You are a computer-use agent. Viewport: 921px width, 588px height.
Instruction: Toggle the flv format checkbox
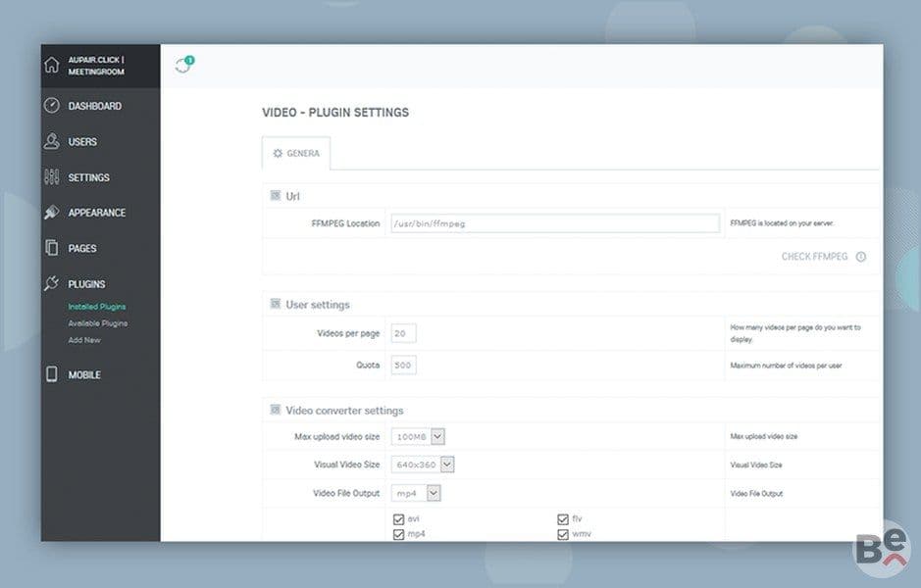(563, 519)
